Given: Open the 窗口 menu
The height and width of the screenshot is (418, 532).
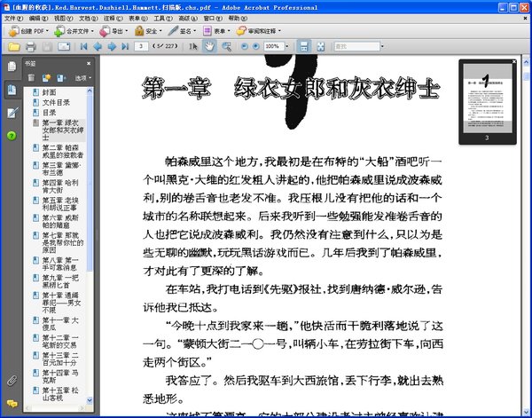Looking at the screenshot, I should tap(213, 19).
